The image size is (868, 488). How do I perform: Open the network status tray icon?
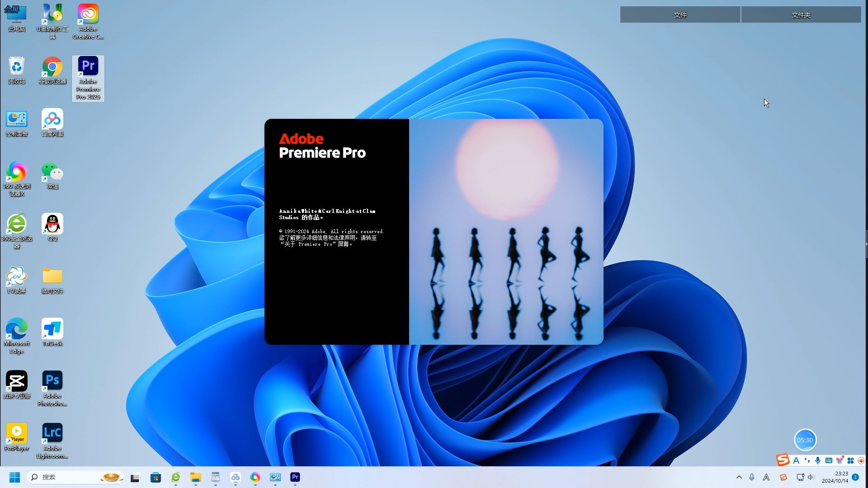click(800, 477)
